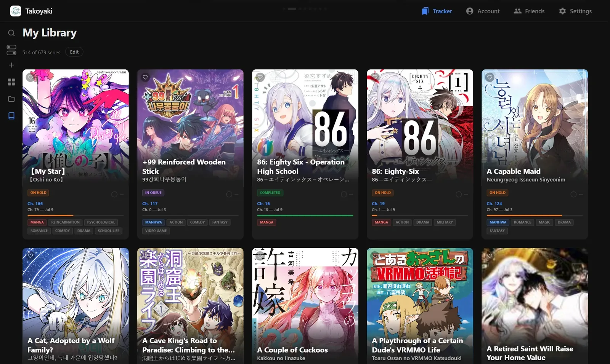Click VIDEO GAME tag on +99 Reinforced

pos(156,231)
